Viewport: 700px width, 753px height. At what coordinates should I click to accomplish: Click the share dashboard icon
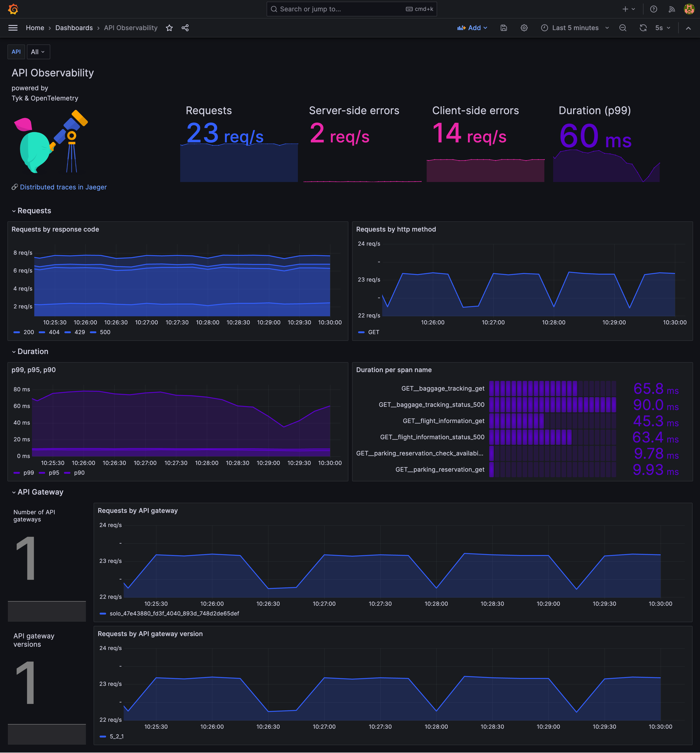[x=185, y=28]
